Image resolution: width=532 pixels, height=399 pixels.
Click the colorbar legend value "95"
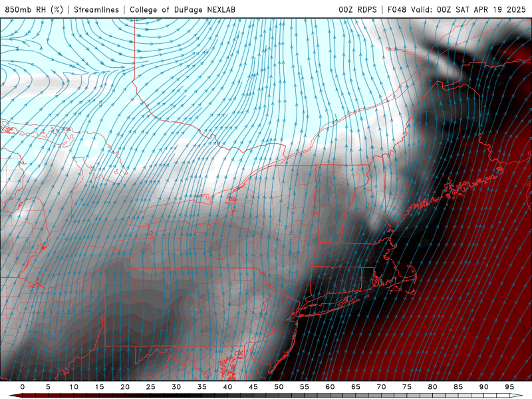pos(509,387)
